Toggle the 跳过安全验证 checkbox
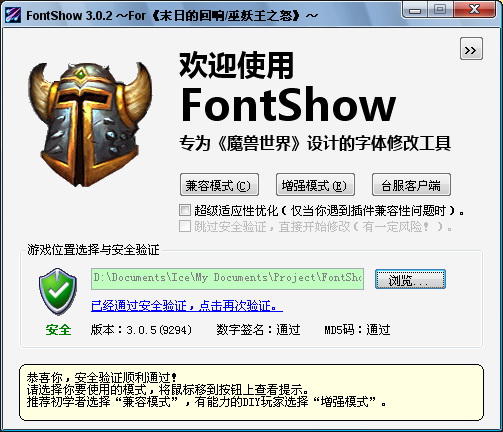Screen dimensions: 503x432 185,226
